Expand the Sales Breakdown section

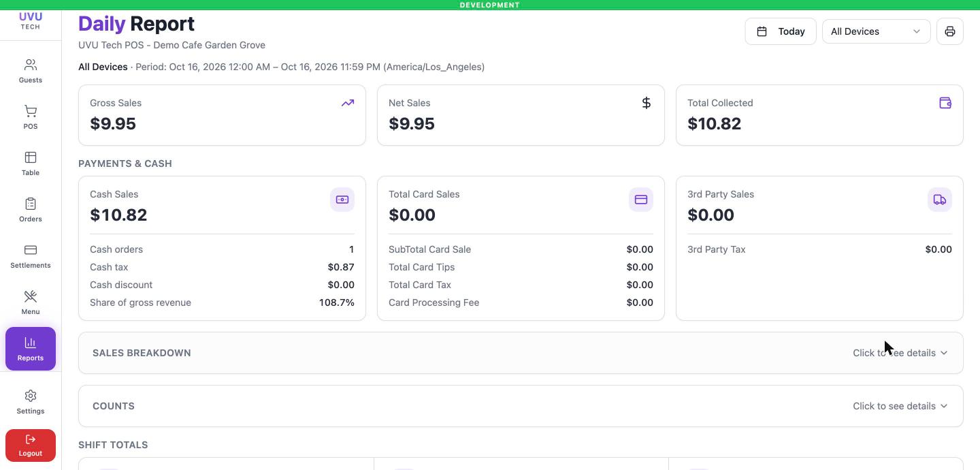[521, 353]
